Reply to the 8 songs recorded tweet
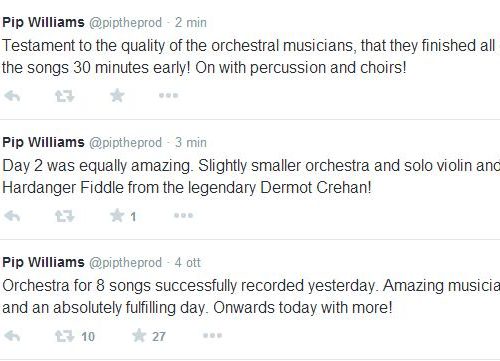This screenshot has height=361, width=500. coord(12,336)
